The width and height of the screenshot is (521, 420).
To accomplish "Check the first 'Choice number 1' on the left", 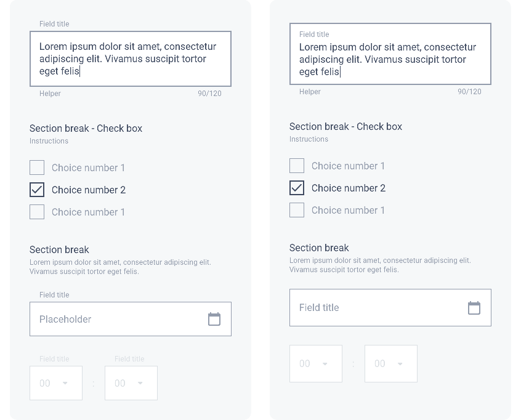I will 37,168.
